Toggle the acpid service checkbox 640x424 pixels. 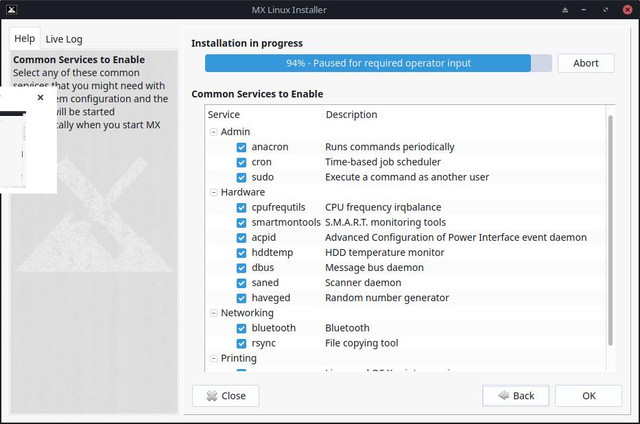[241, 238]
